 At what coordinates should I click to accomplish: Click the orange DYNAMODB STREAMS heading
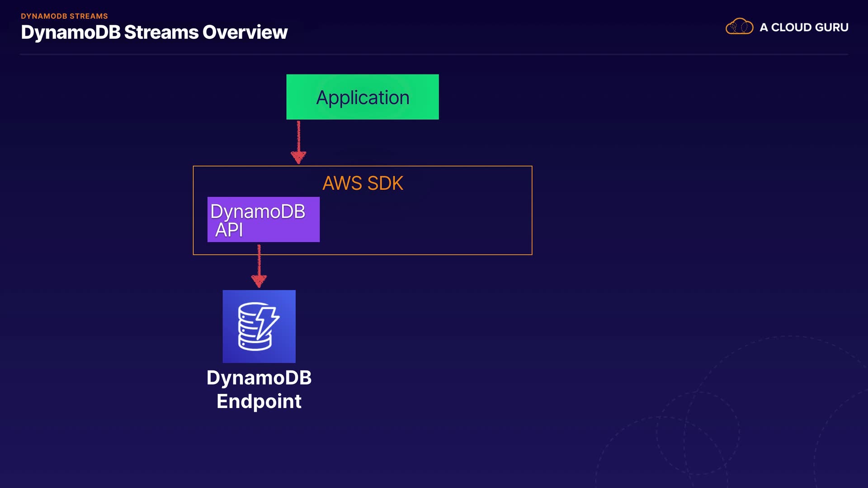pos(64,16)
